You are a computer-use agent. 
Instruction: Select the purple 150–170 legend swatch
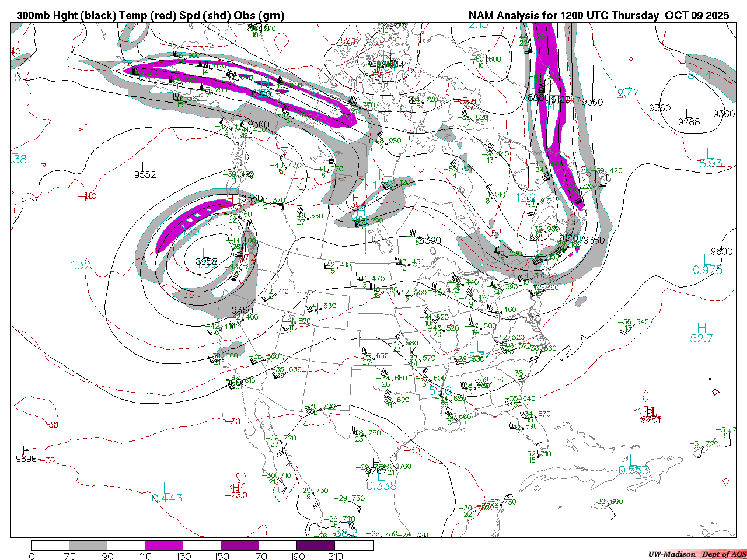tap(240, 545)
